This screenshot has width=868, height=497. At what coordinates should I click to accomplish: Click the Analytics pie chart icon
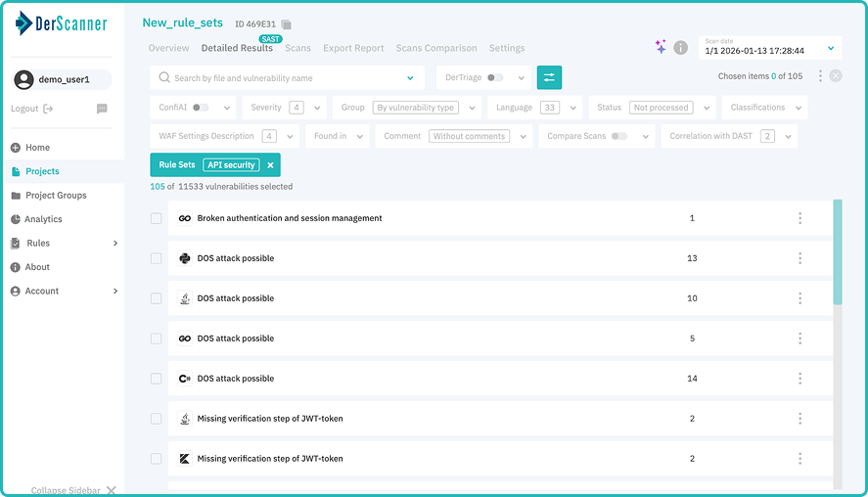16,219
